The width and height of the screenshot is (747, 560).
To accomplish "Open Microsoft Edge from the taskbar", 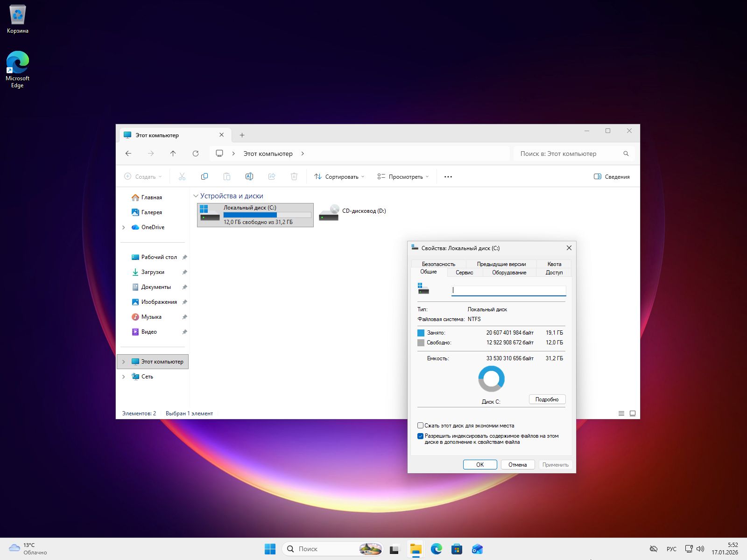I will click(437, 549).
